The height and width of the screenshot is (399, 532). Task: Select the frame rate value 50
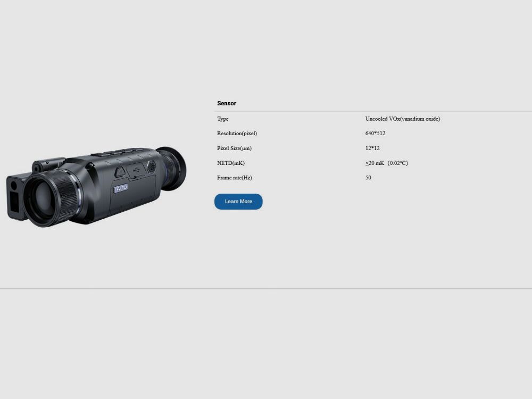[368, 178]
